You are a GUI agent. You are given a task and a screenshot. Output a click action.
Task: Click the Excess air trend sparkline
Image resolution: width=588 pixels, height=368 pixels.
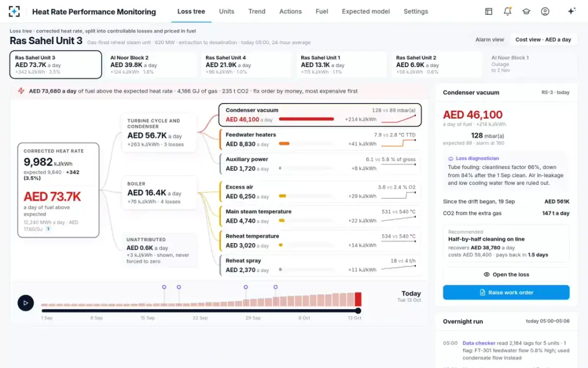[x=399, y=195]
